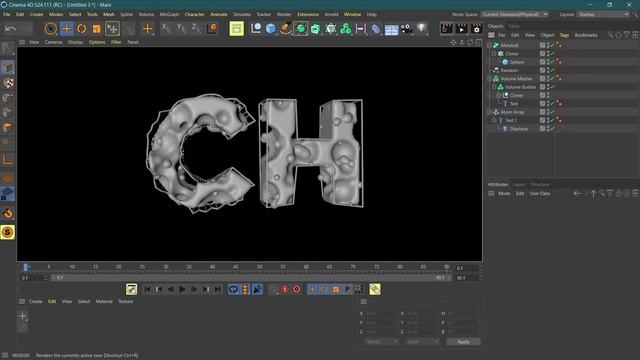This screenshot has height=360, width=640.
Task: Open the Window menu
Action: 352,14
